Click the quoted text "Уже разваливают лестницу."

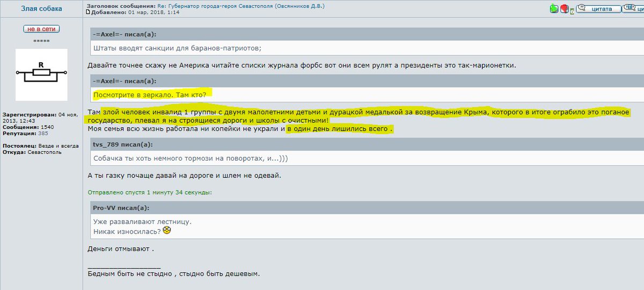pos(142,221)
